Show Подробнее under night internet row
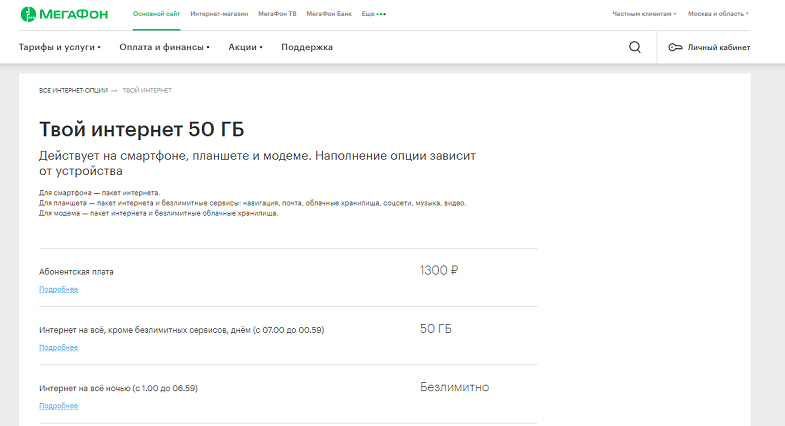Screen dimensions: 785x426 click(x=58, y=406)
